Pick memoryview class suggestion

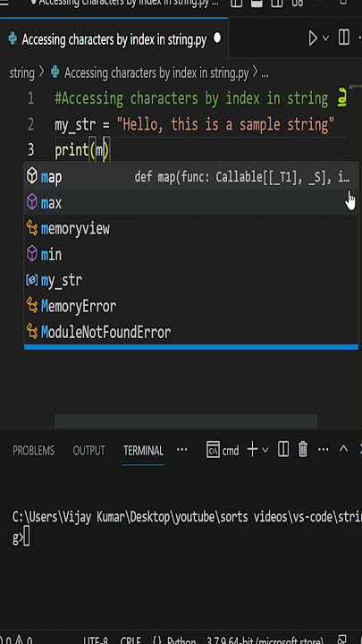click(x=191, y=229)
